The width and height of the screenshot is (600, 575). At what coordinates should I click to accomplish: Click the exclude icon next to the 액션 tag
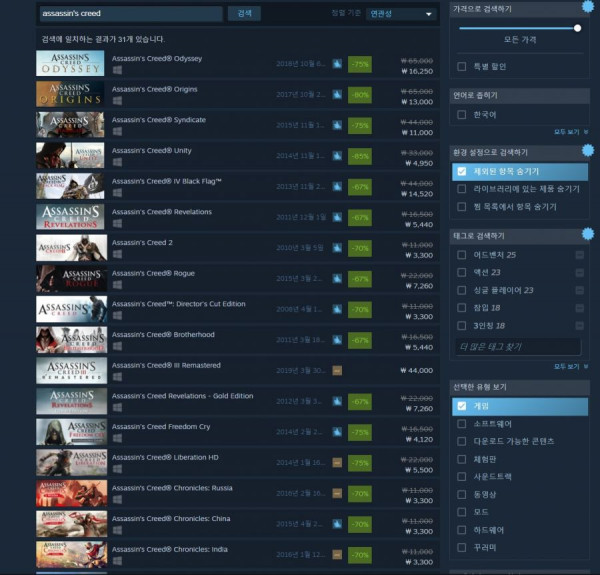(x=579, y=272)
